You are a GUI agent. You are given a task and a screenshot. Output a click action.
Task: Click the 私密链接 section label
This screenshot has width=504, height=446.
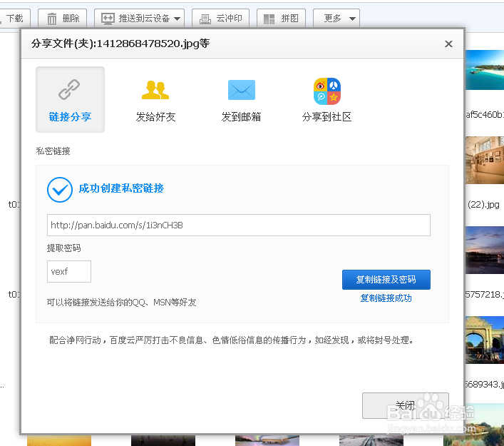click(x=53, y=151)
